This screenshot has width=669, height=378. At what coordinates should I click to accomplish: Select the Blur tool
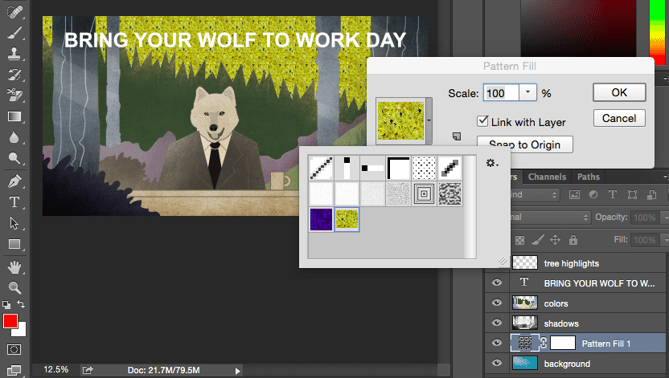[x=15, y=137]
